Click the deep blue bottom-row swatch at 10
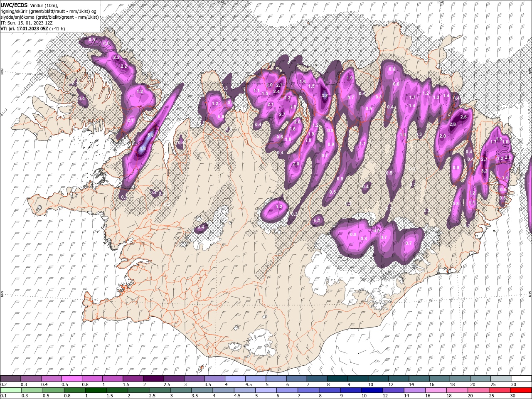532x399 pixels. click(372, 390)
